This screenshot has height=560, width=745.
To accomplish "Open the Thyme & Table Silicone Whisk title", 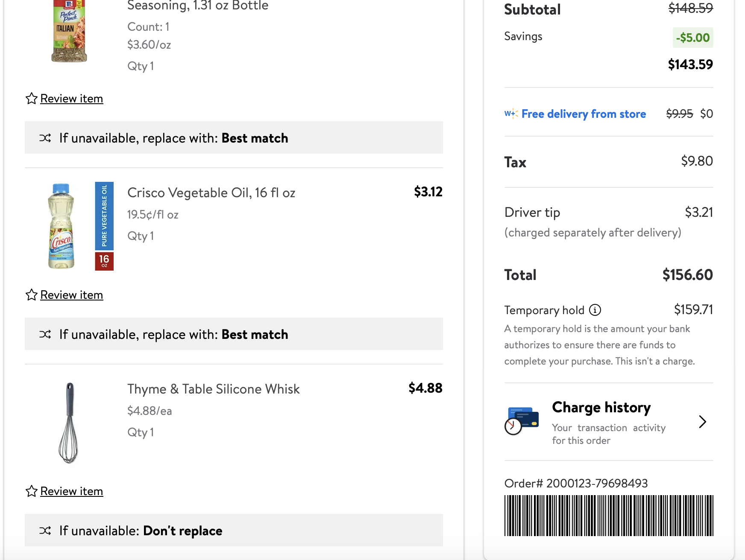I will click(x=213, y=389).
